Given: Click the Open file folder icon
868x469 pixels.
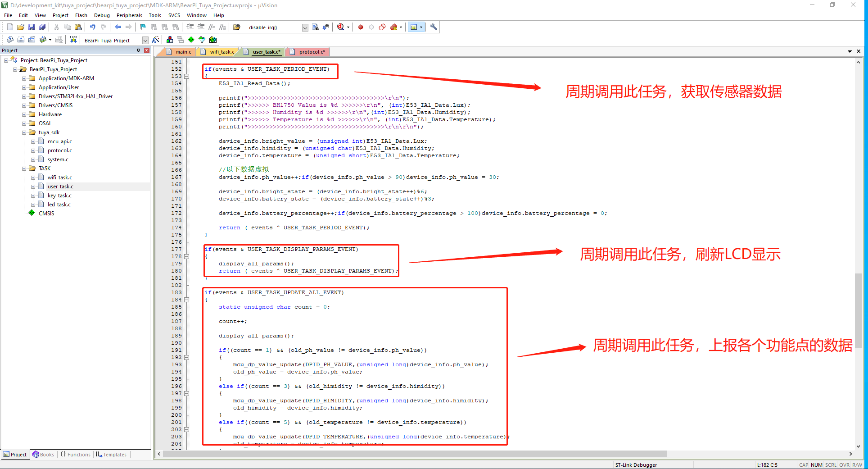Looking at the screenshot, I should tap(21, 27).
